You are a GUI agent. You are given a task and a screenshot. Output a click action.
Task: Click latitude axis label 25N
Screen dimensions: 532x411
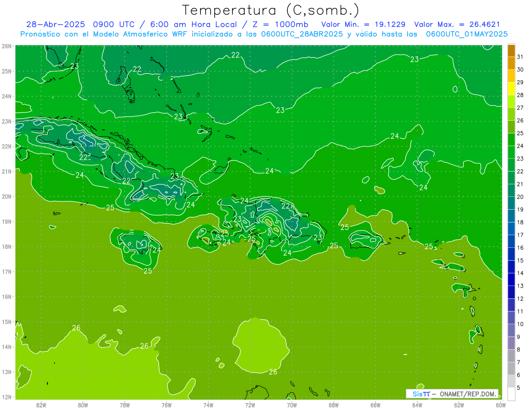[7, 71]
